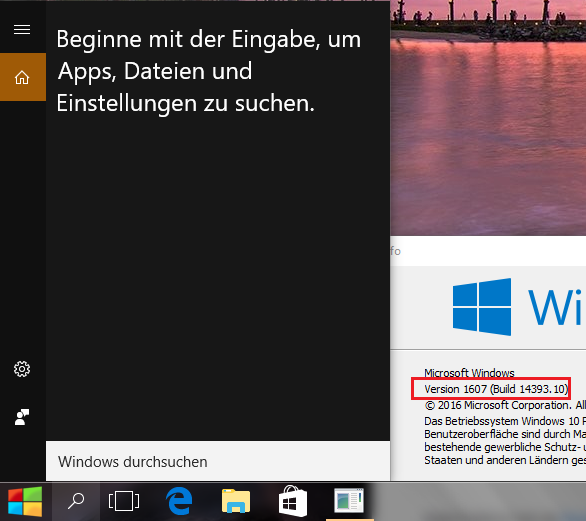Click the Windows durchsuchen search field
Screen dimensions: 586x521
(218, 461)
